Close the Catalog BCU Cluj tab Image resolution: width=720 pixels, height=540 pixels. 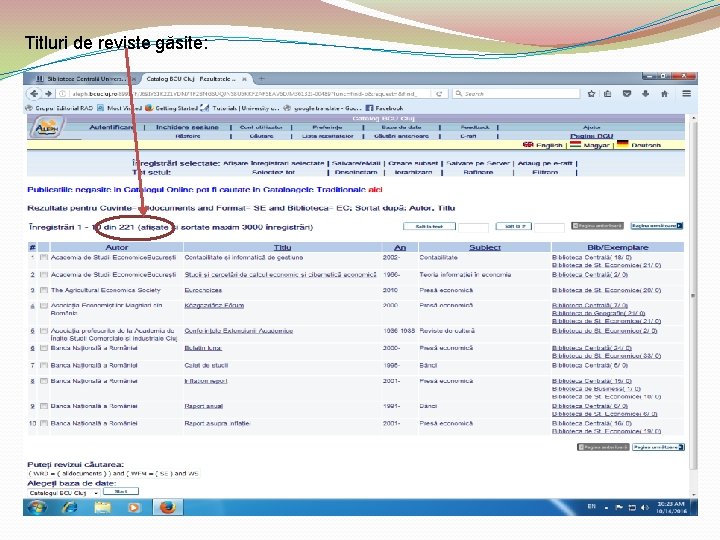click(244, 79)
